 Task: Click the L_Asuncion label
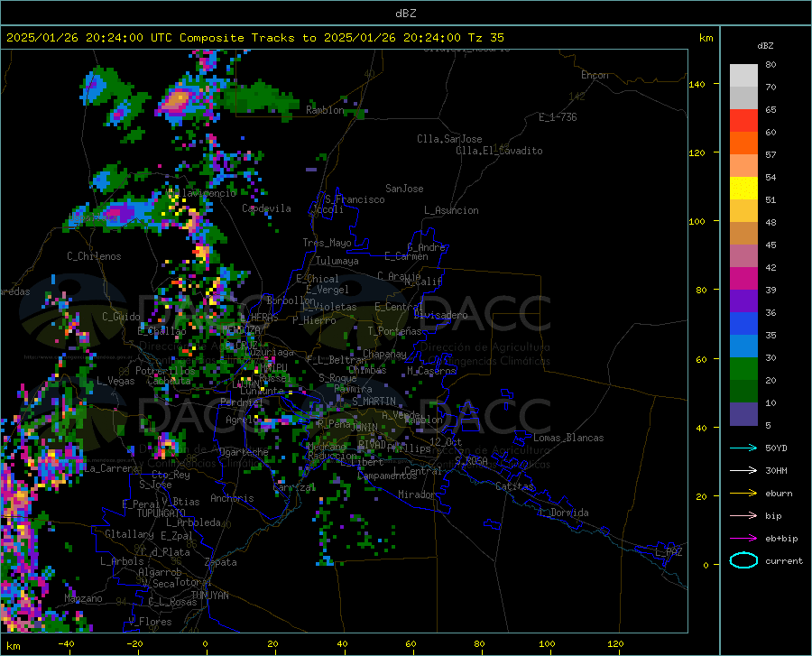coord(451,210)
